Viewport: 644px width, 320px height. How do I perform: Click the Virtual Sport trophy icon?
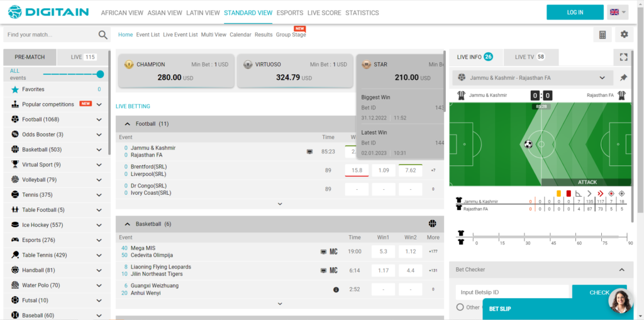coord(15,165)
